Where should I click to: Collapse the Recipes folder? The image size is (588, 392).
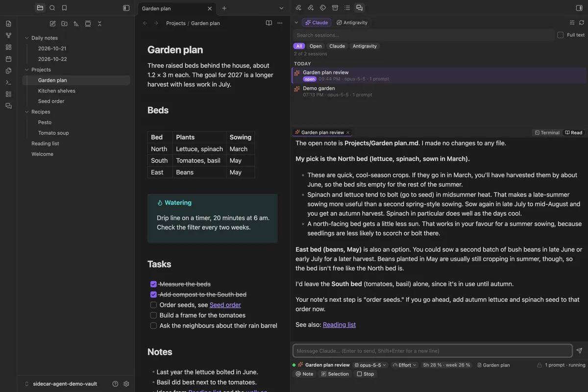27,112
